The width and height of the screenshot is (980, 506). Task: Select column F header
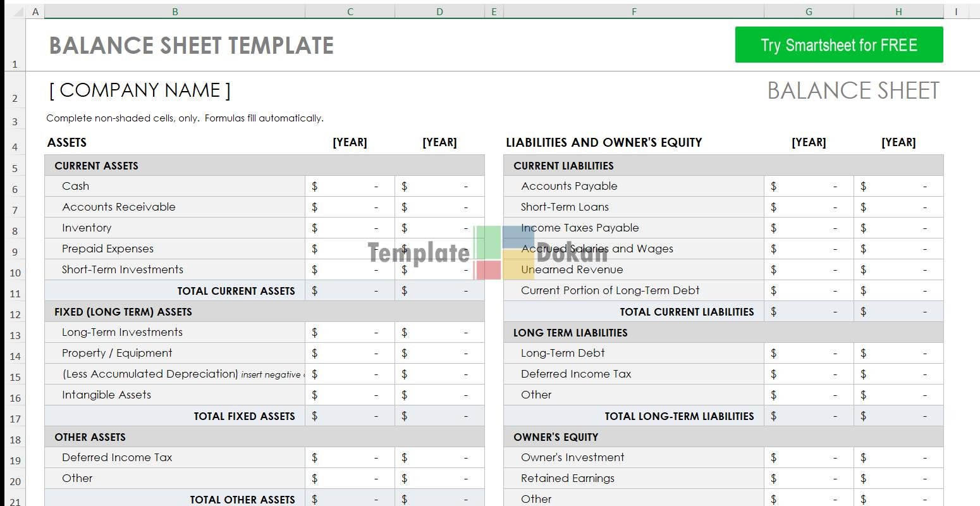tap(634, 11)
